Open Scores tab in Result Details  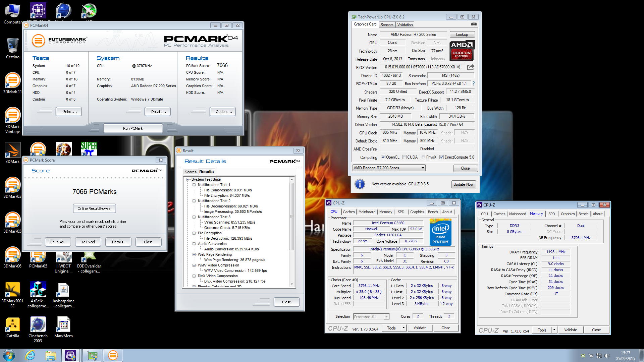coord(191,172)
